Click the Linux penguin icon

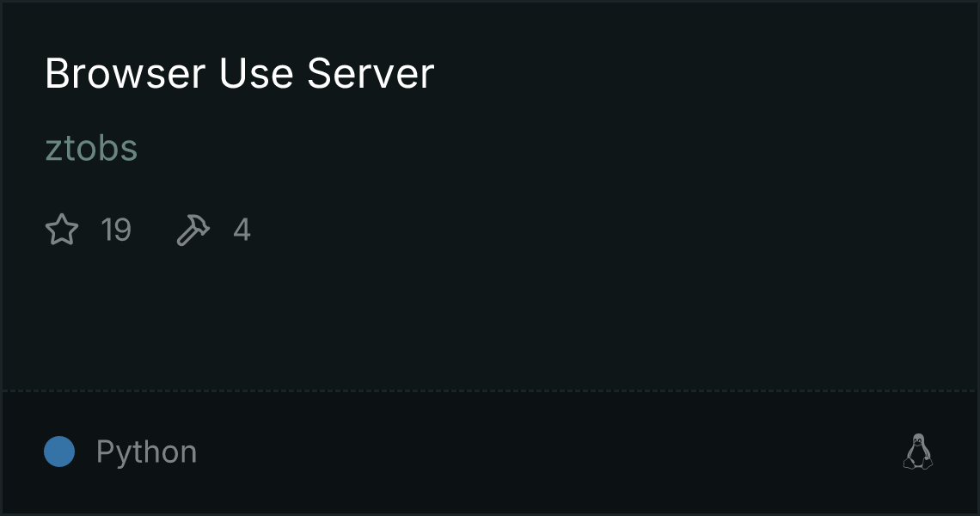tap(917, 451)
